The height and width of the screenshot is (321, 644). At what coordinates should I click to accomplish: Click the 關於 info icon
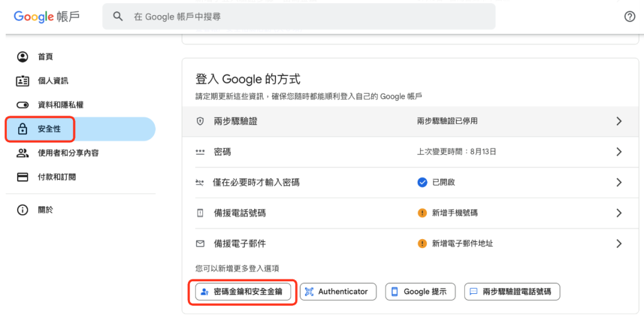click(x=22, y=210)
